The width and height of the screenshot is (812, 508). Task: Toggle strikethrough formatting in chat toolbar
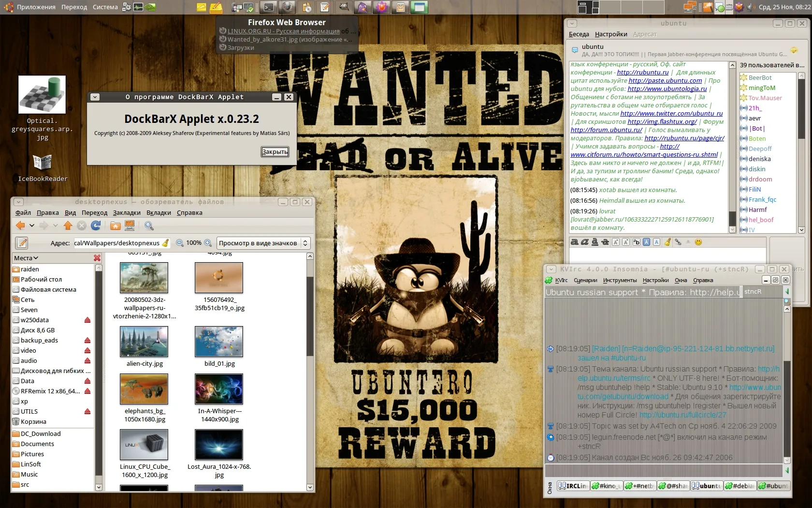point(605,242)
